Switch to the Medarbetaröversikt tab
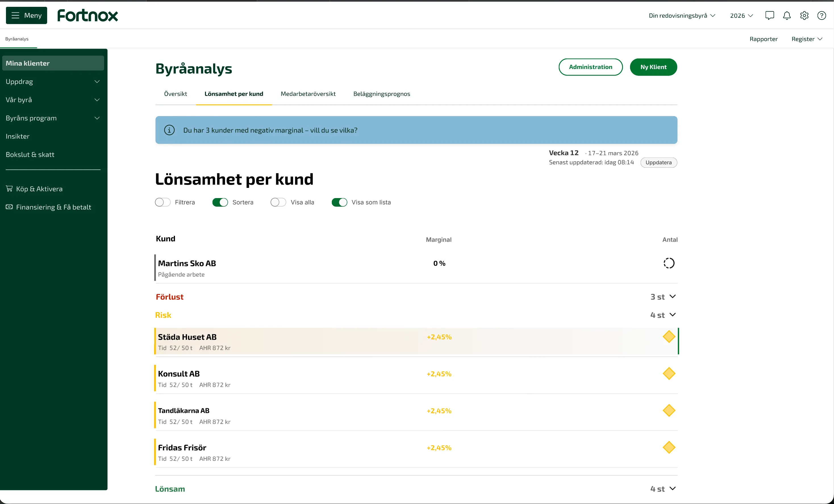Image resolution: width=834 pixels, height=504 pixels. tap(308, 94)
